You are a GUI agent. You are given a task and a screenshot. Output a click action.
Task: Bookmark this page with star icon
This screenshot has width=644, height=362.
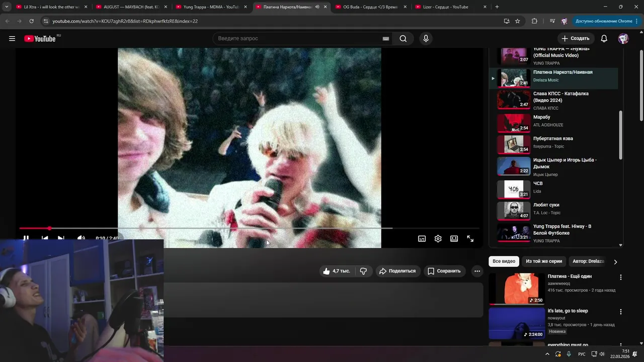coord(518,21)
